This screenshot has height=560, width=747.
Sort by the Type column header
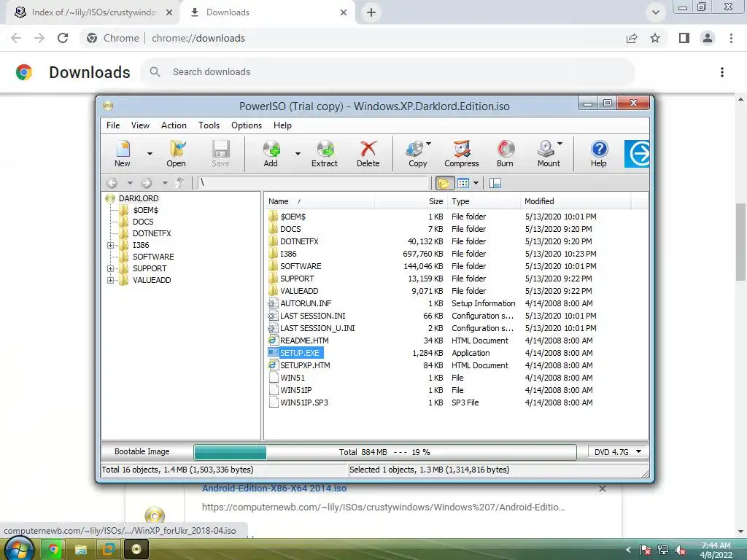[484, 201]
